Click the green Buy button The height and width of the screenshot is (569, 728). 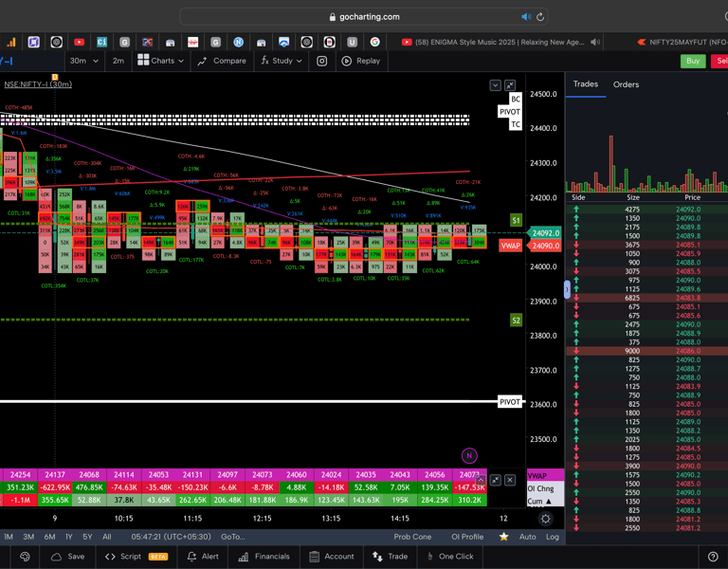tap(693, 61)
